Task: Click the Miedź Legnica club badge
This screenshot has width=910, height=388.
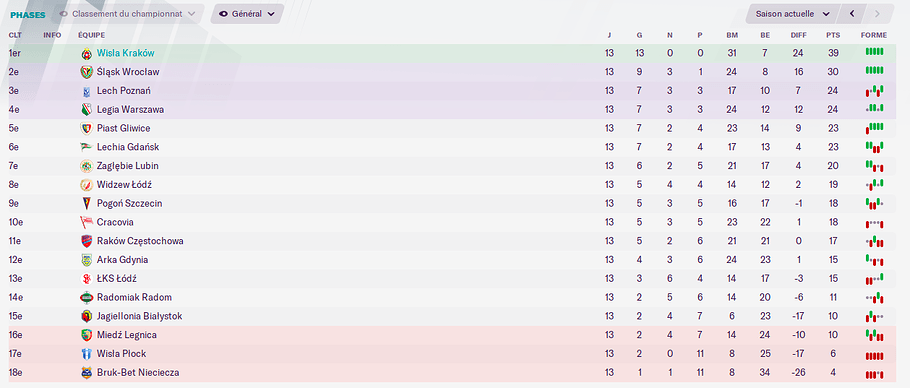Action: tap(86, 335)
